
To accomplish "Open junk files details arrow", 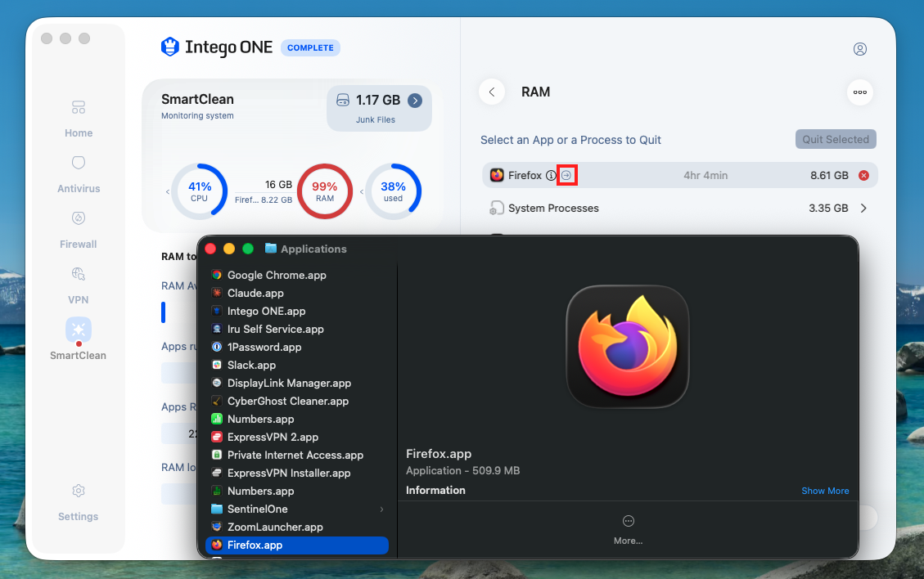I will tap(415, 100).
